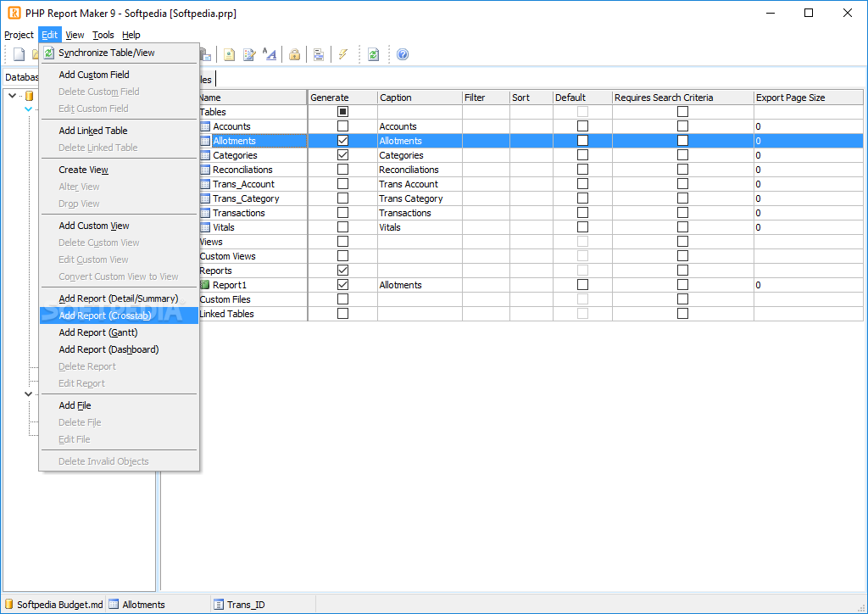This screenshot has width=868, height=614.
Task: Click the font letter A toolbar icon
Action: pos(270,54)
